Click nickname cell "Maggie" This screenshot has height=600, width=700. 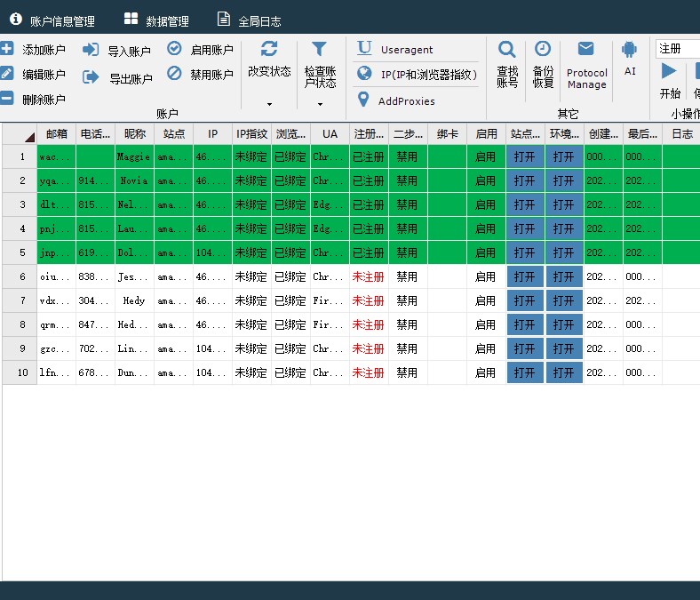coord(134,156)
